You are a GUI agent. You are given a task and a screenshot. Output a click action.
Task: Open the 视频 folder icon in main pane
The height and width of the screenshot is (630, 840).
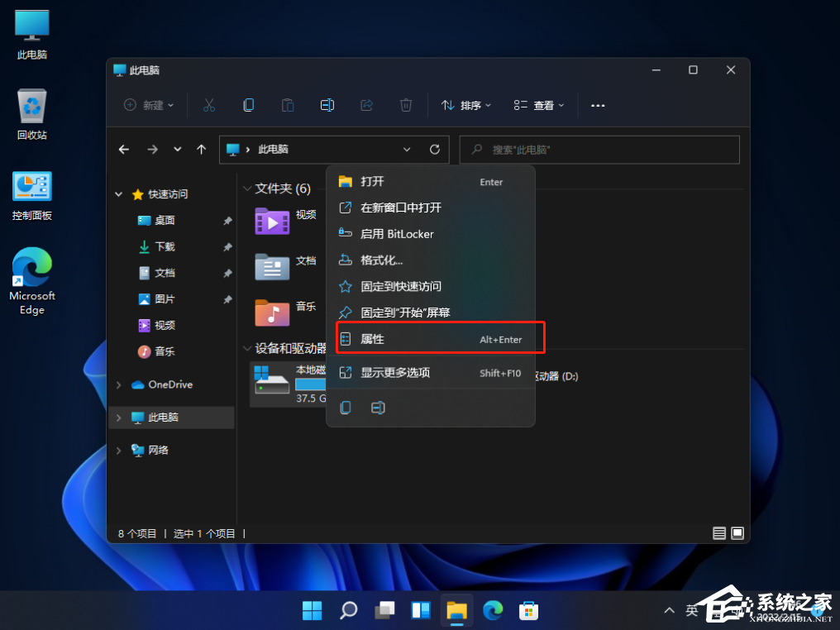272,222
